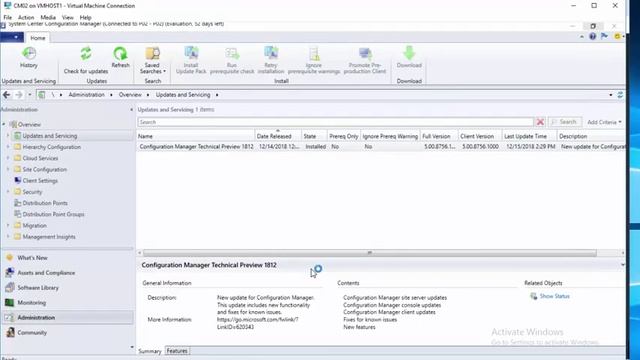Image resolution: width=640 pixels, height=360 pixels.
Task: Open Saved Searches in the ribbon
Action: (x=152, y=60)
